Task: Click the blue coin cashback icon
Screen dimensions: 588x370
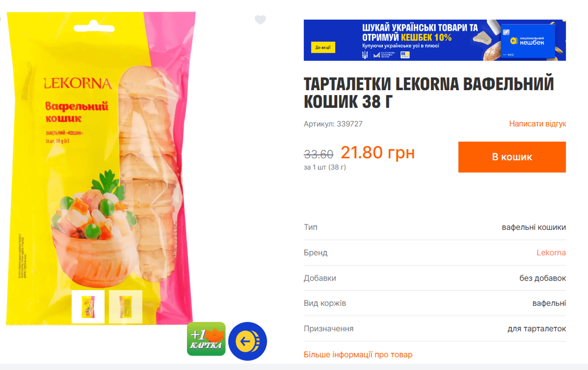Action: pyautogui.click(x=248, y=341)
